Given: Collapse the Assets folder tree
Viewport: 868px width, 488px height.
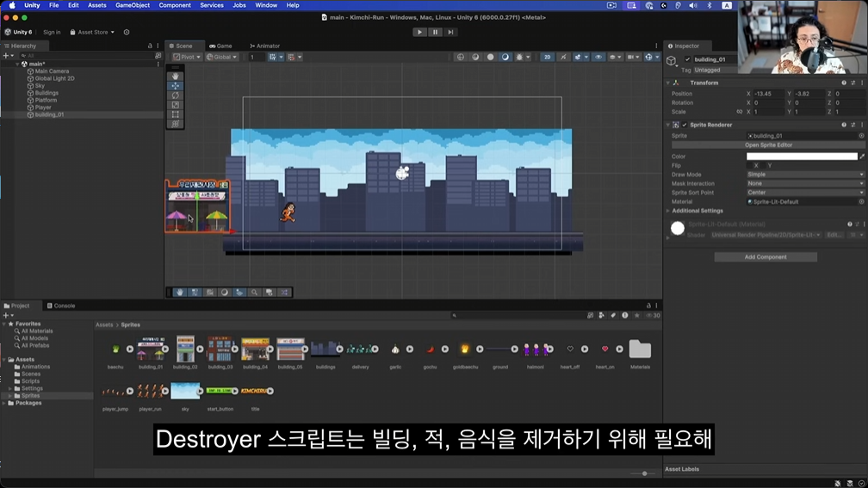Looking at the screenshot, I should coord(4,360).
